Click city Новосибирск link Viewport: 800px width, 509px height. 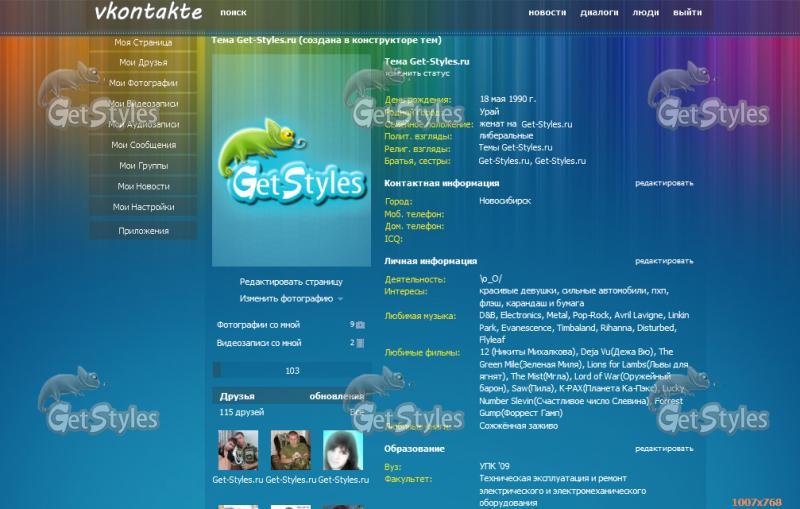tap(505, 201)
